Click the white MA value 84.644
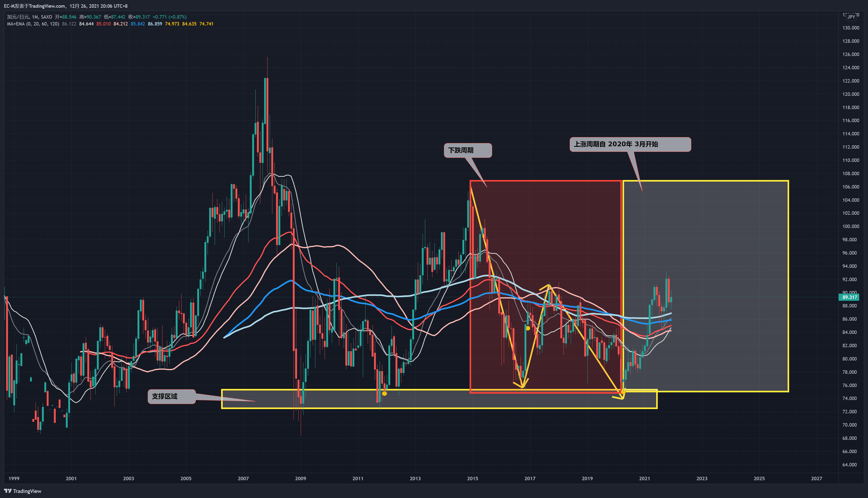Screen dimensions: 868x498 point(86,24)
